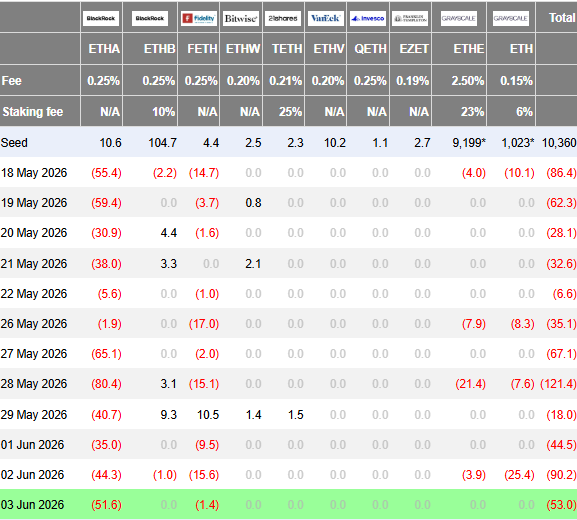Click the 01 Jun 2026 date
The height and width of the screenshot is (520, 577).
coord(32,445)
